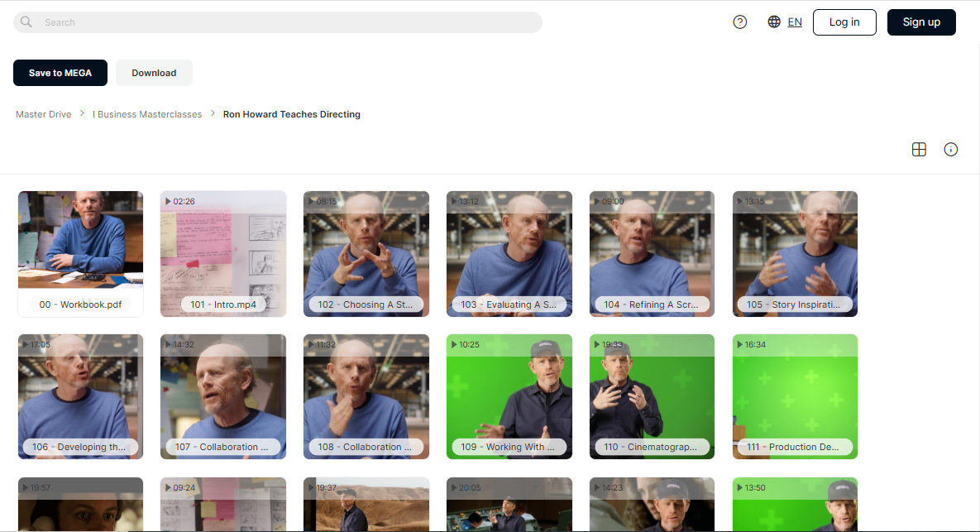Open 103 - Evaluating A S... video
Image resolution: width=980 pixels, height=532 pixels.
(x=509, y=254)
